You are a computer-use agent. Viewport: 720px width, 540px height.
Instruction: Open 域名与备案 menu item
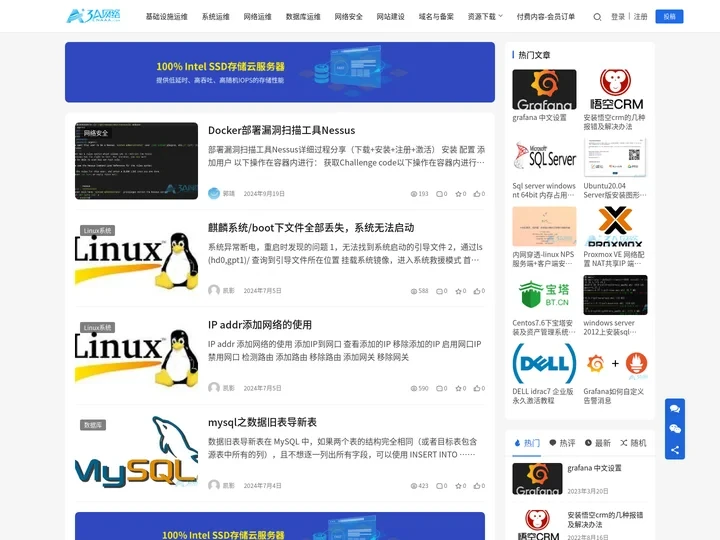point(436,17)
